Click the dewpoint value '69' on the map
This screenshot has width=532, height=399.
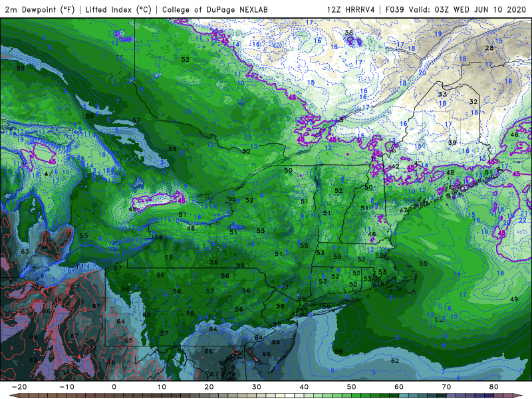pos(33,360)
